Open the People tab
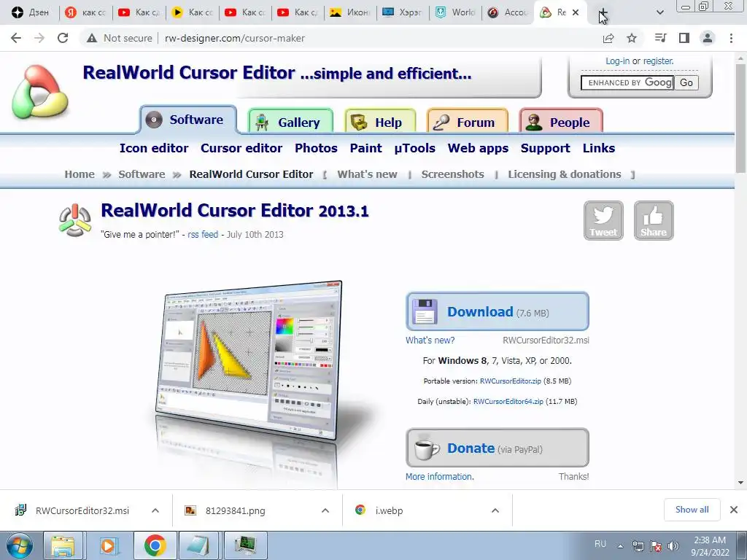The image size is (747, 560). (x=561, y=122)
